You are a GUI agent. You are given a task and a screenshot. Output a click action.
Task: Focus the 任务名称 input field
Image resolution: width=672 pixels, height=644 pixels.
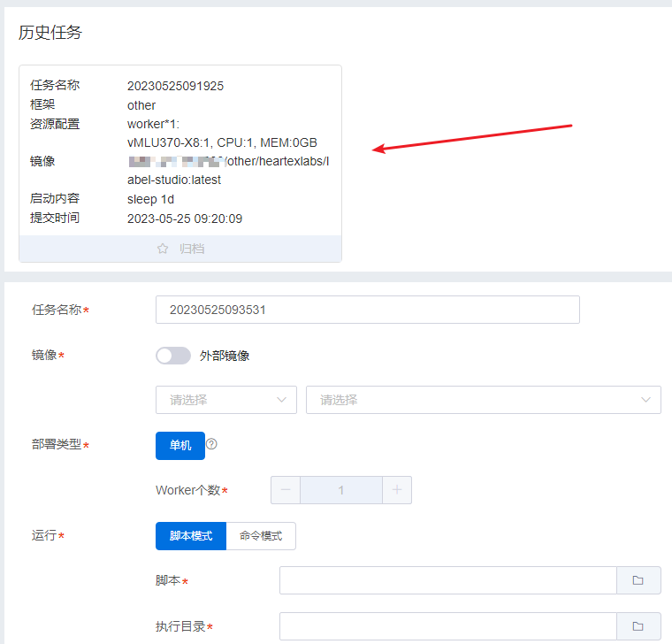pyautogui.click(x=367, y=310)
